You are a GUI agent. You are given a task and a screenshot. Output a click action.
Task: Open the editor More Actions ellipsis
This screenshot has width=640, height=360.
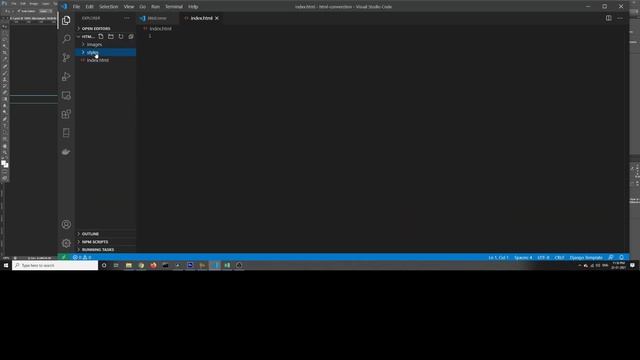click(x=620, y=18)
